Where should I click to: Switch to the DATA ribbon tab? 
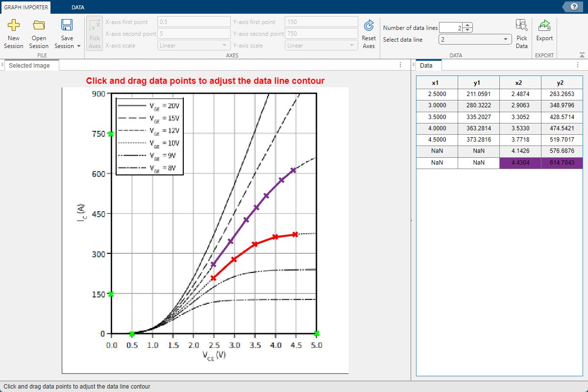click(x=77, y=7)
